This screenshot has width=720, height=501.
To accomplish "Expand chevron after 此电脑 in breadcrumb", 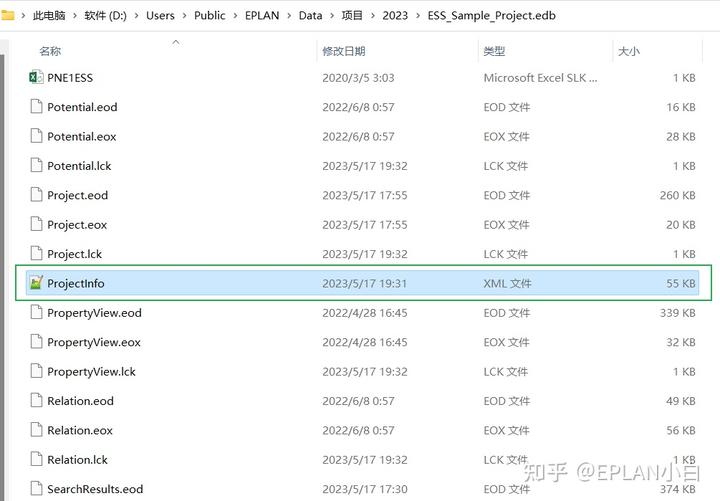I will pyautogui.click(x=75, y=16).
